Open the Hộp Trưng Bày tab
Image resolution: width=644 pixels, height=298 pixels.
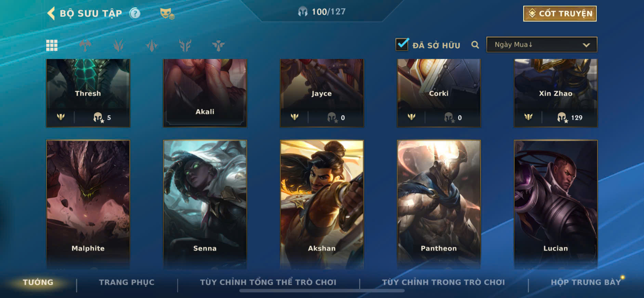(586, 282)
